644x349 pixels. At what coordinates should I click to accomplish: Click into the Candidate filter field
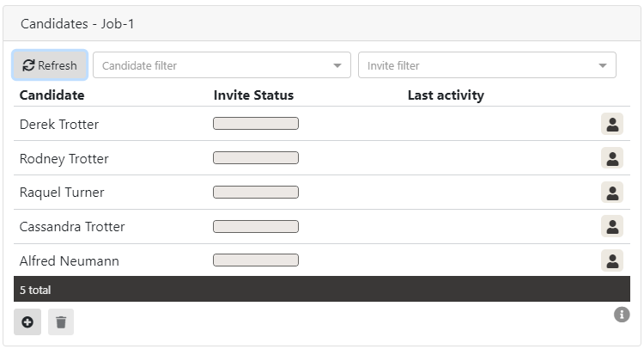tap(213, 65)
